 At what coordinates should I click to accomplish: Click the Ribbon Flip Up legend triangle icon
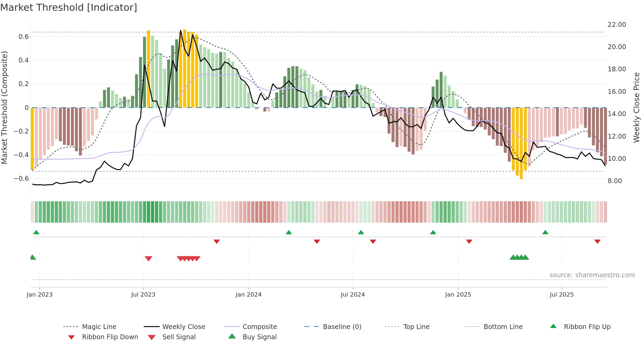coord(553,326)
